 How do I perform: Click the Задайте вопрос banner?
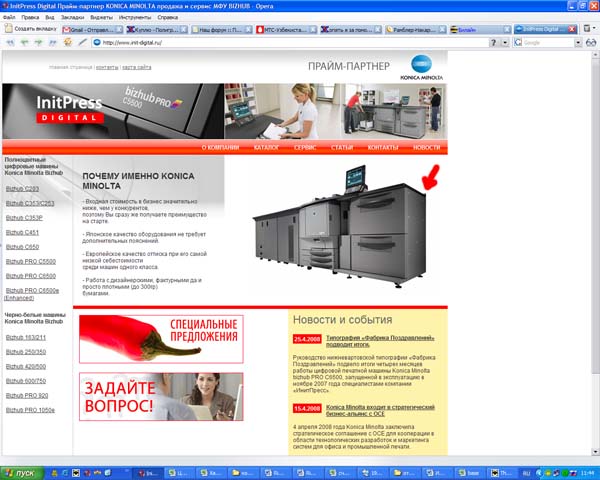[160, 396]
